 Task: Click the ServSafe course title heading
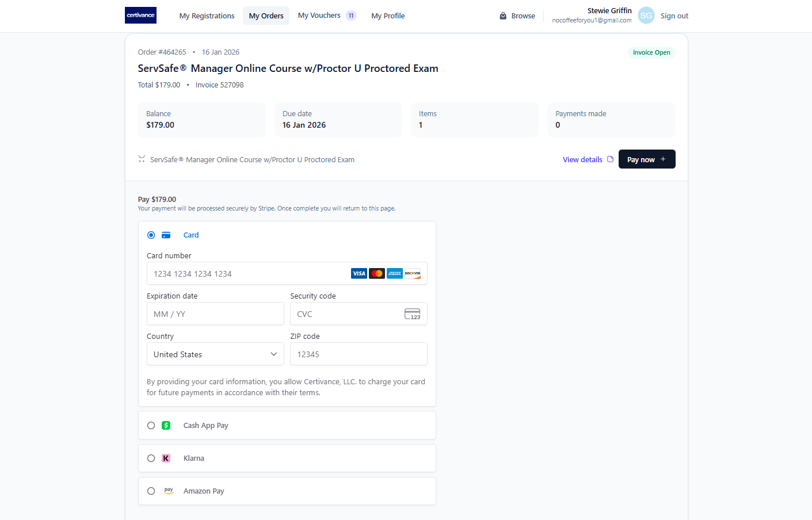pyautogui.click(x=288, y=68)
